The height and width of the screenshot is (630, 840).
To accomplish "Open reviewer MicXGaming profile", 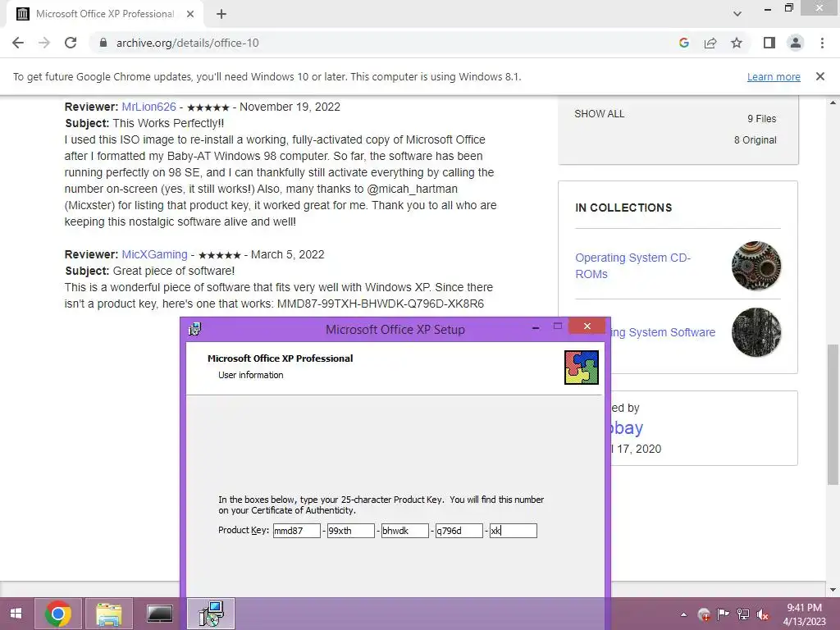I will (154, 254).
